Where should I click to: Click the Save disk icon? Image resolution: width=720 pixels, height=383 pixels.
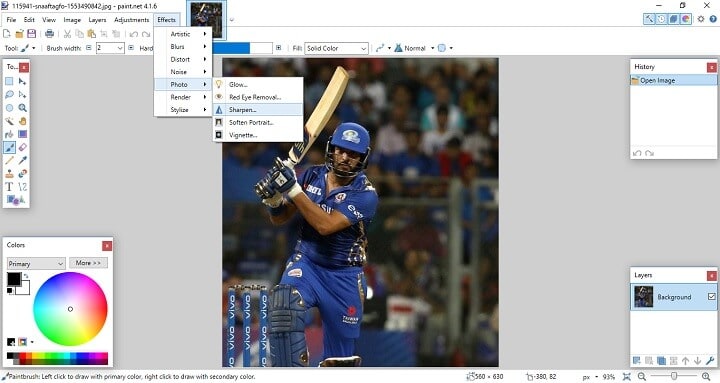point(31,34)
